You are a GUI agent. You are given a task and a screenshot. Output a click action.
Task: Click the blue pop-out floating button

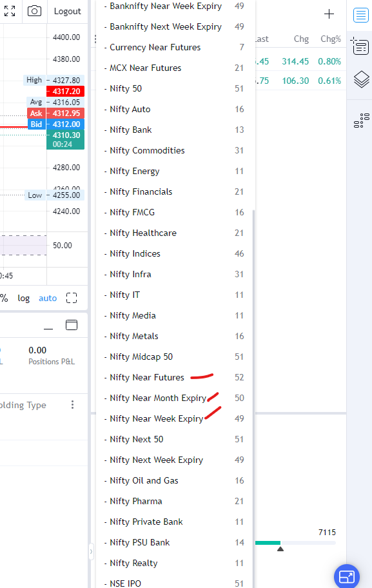coord(346,576)
